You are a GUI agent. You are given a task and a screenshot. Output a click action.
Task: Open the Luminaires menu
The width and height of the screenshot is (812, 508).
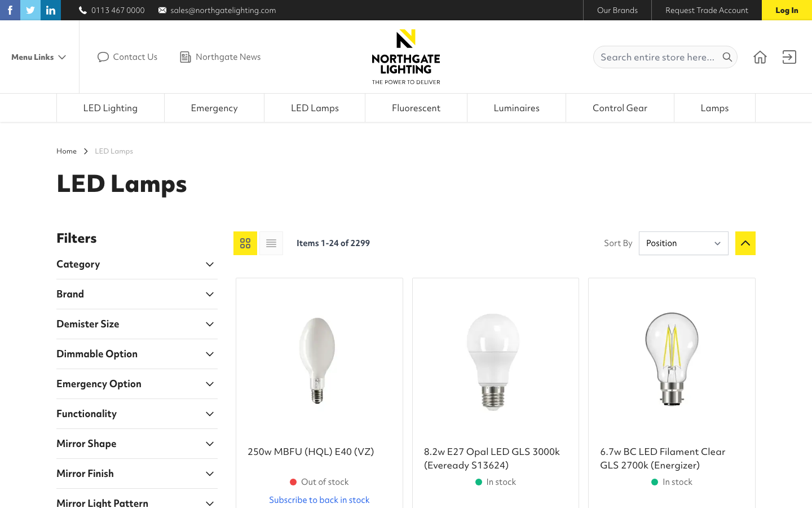[517, 108]
